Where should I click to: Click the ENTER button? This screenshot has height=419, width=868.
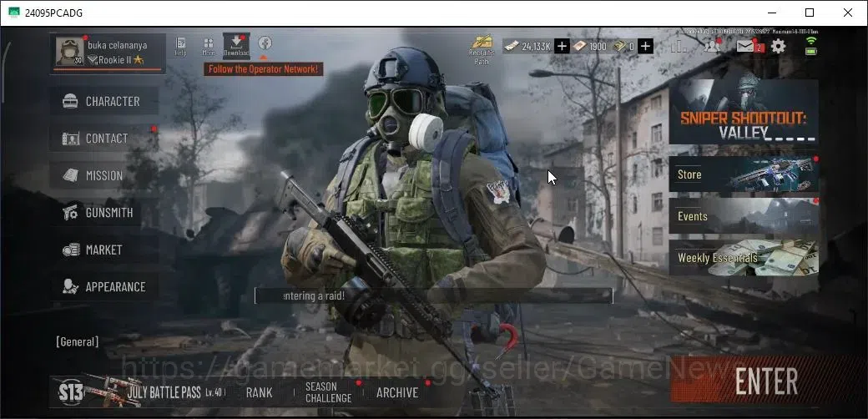coord(766,381)
